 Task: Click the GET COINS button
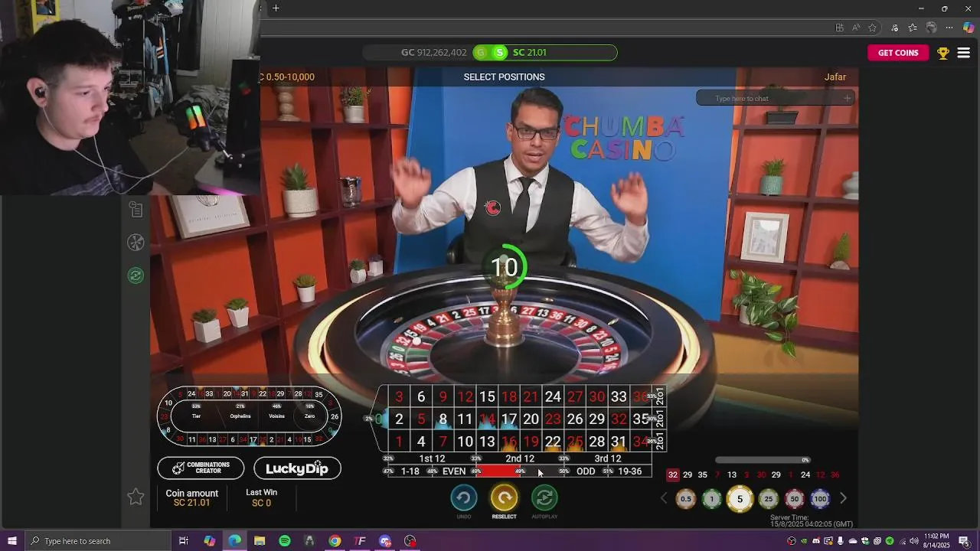pos(898,53)
